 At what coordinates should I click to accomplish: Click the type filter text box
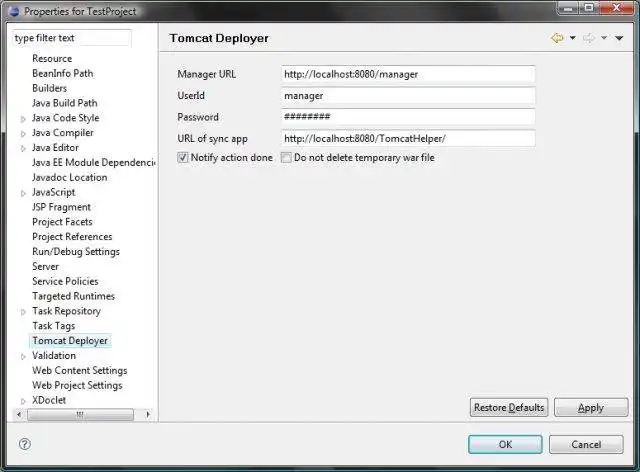coord(72,38)
